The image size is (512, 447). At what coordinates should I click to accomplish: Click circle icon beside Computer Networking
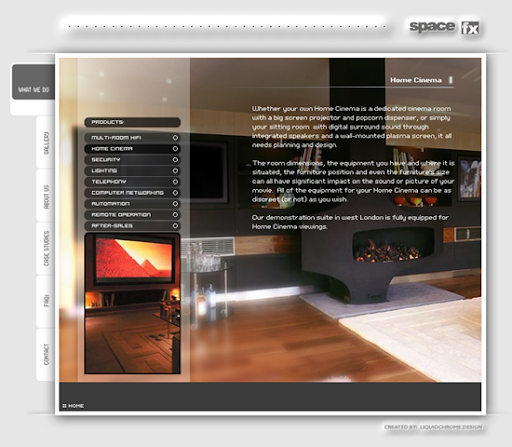175,193
